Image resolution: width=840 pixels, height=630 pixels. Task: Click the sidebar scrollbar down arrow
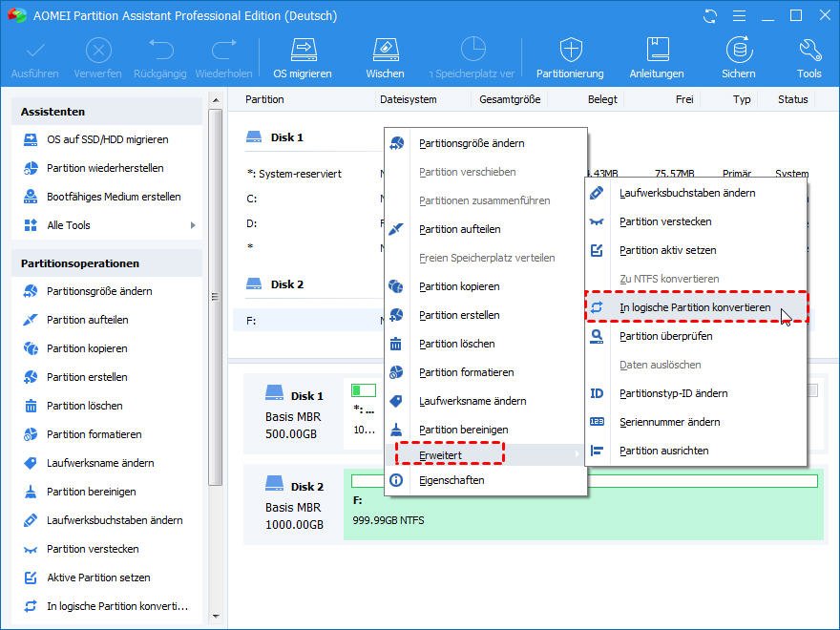(216, 616)
